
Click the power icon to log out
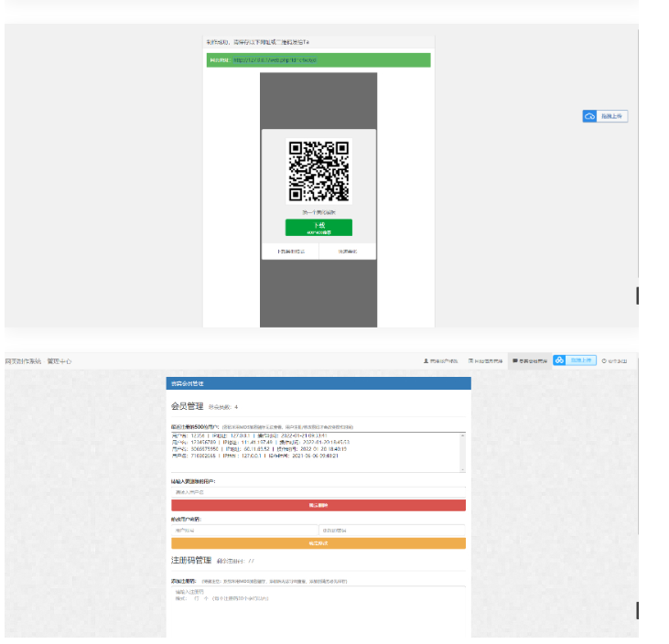(x=604, y=361)
